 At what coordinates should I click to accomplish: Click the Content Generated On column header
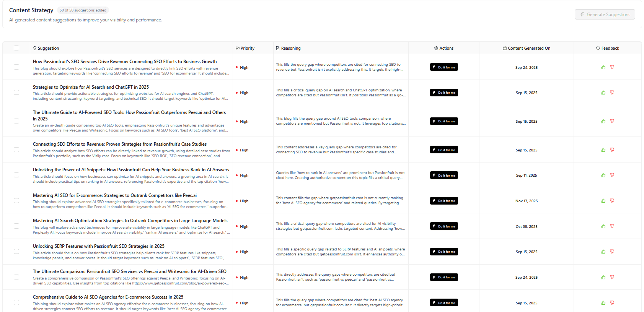[x=527, y=48]
